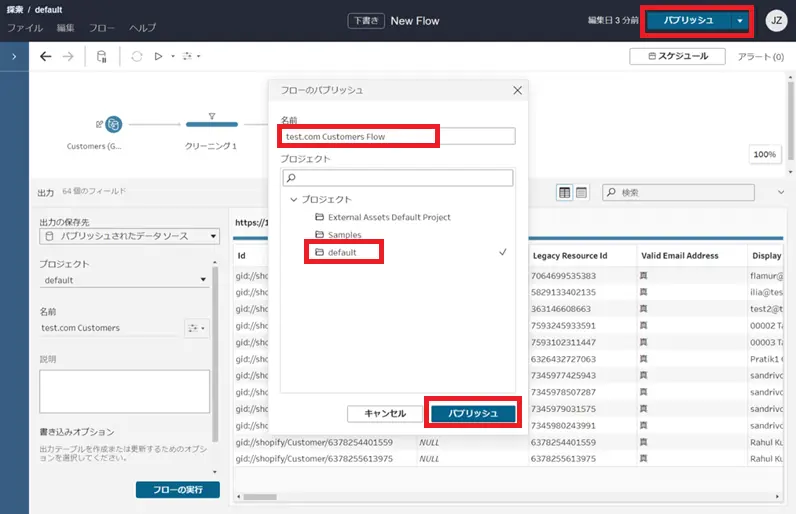Expand the left sidebar chevron
Viewport: 796px width, 514px height.
pos(14,56)
